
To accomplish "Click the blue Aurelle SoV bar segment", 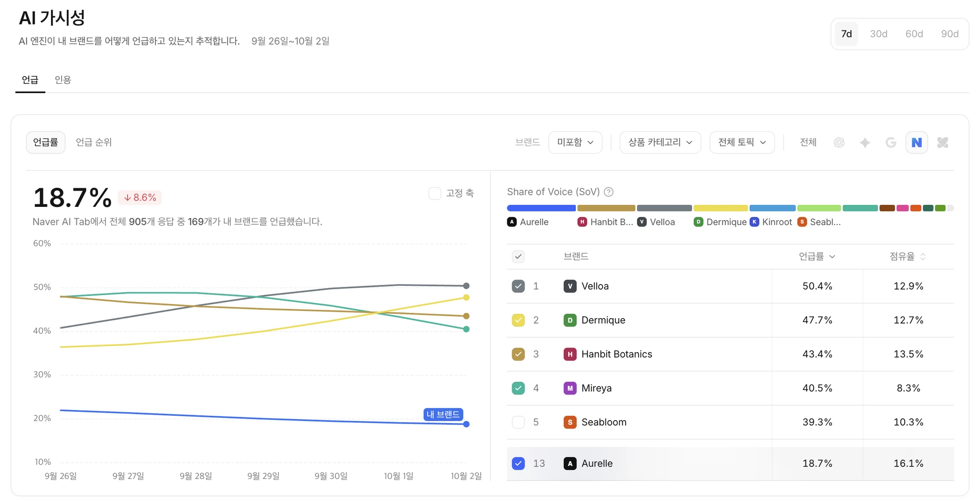I will click(x=541, y=208).
